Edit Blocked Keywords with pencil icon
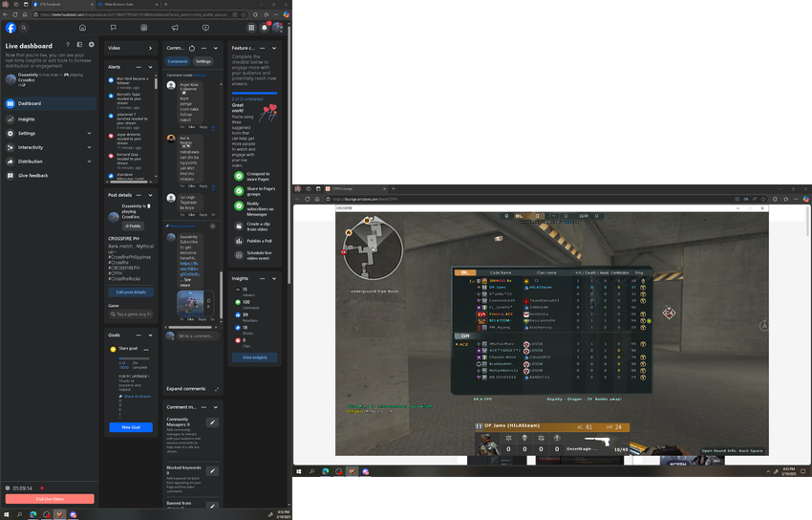 [212, 471]
